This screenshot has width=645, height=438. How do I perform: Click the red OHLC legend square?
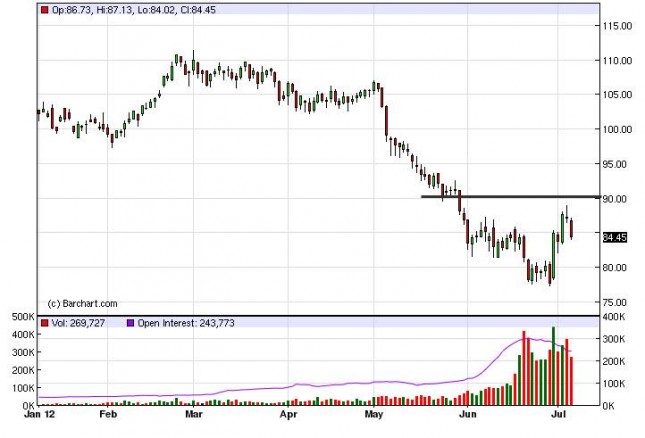coord(44,10)
